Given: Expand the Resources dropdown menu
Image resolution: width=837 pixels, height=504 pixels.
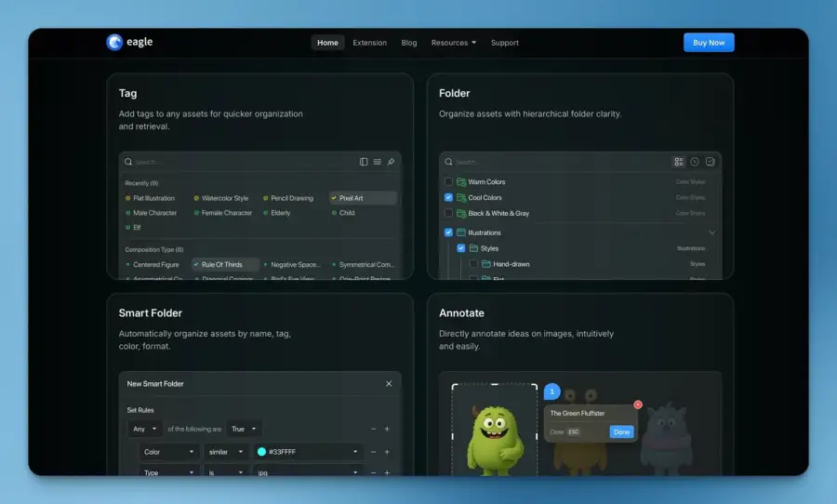Looking at the screenshot, I should (x=454, y=43).
